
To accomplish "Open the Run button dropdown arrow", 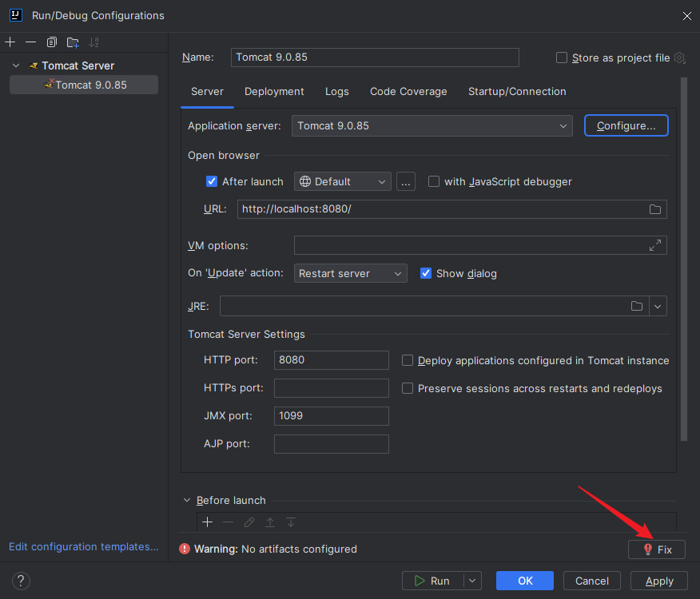I will click(x=472, y=581).
